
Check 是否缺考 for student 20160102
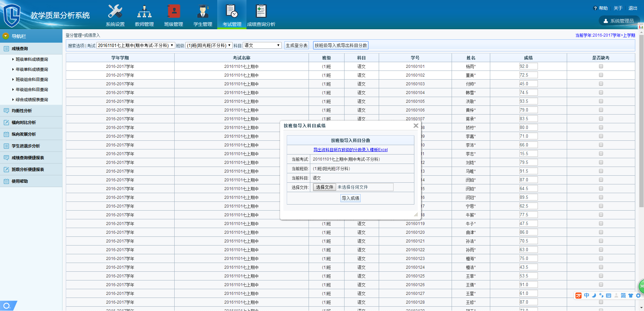tap(601, 75)
